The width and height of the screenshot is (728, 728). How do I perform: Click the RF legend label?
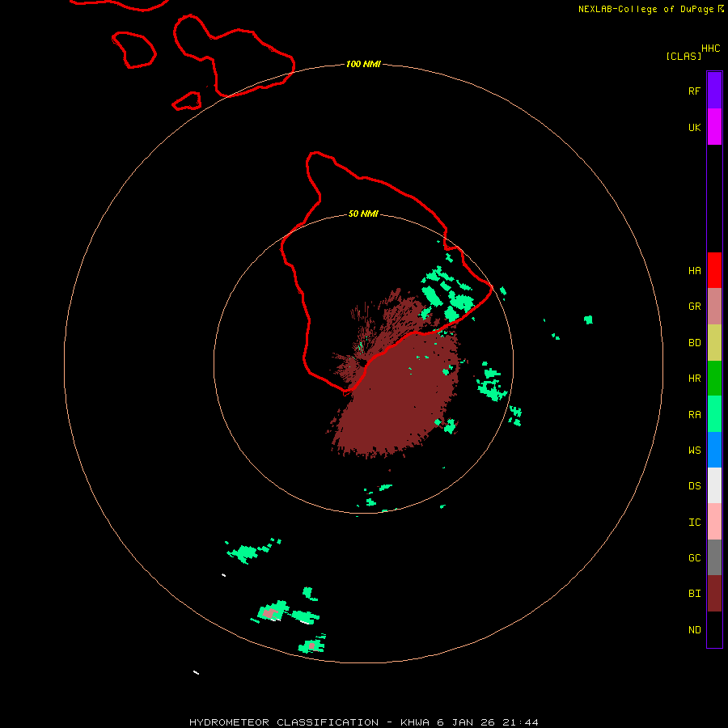tap(694, 91)
